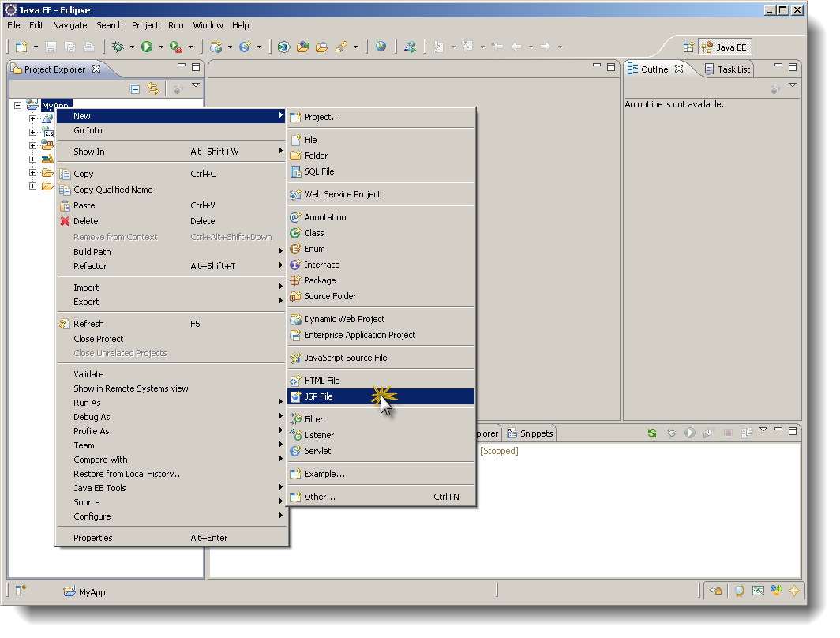Click the Print icon in the toolbar
Viewport: 840px width, 638px height.
click(88, 47)
